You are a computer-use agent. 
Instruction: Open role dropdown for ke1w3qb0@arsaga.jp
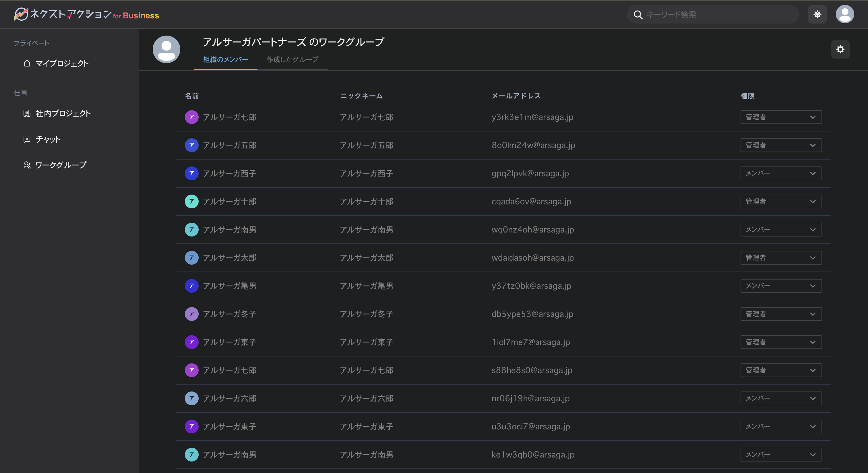click(781, 454)
